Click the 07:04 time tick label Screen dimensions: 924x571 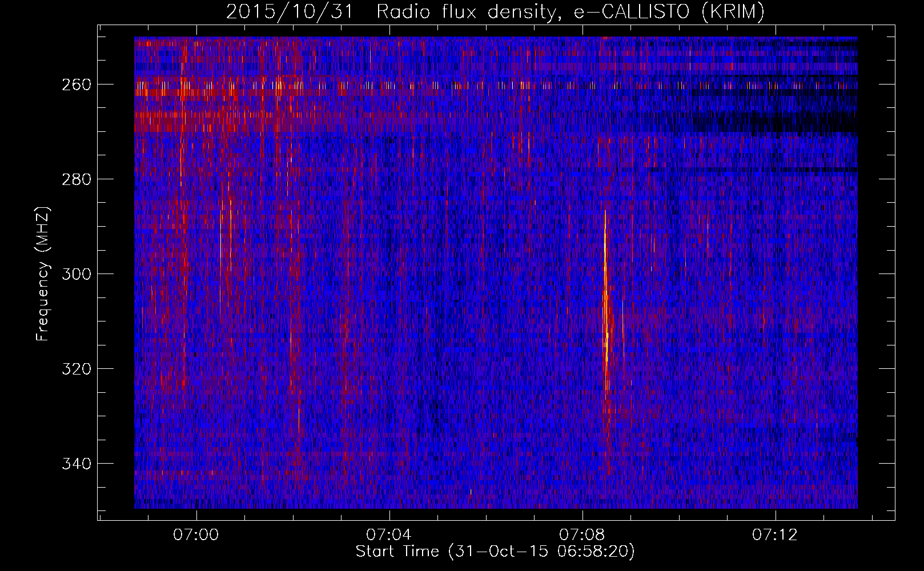pyautogui.click(x=389, y=535)
